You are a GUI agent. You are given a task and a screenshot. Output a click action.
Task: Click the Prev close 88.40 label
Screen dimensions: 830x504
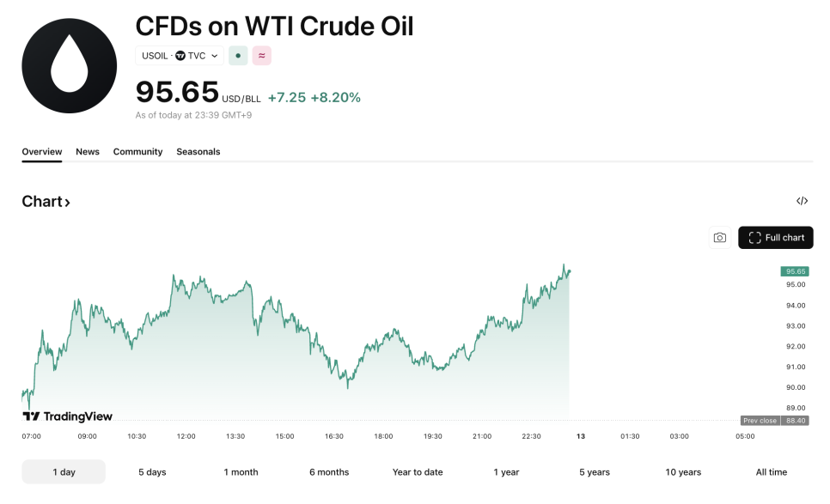point(773,421)
